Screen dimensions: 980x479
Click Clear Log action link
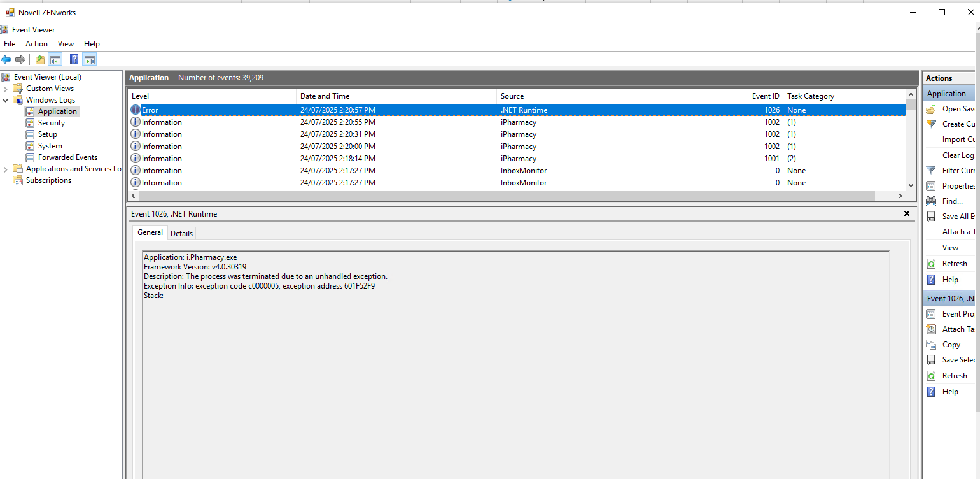958,155
